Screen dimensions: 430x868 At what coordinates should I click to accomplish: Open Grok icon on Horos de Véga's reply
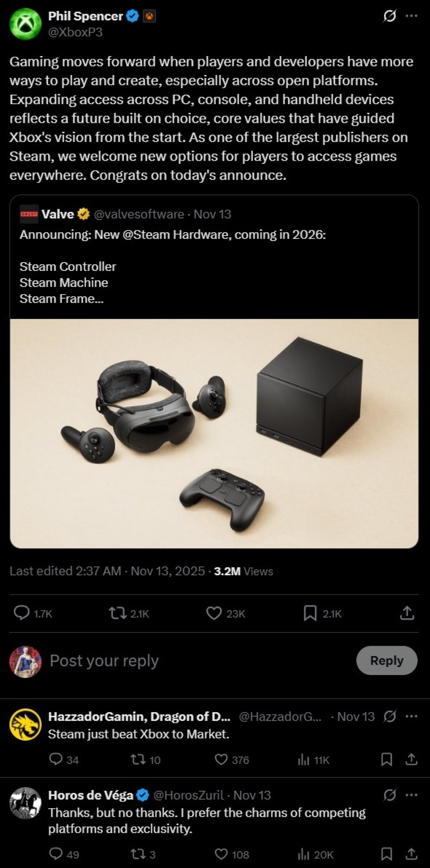[x=389, y=795]
